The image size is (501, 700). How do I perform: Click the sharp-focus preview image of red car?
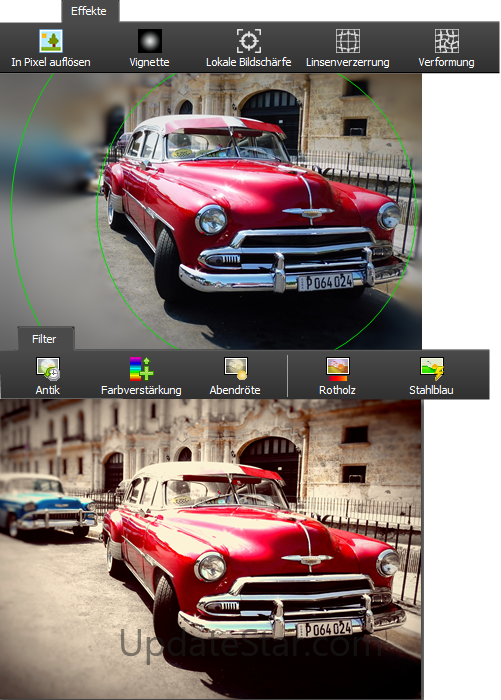(211, 211)
